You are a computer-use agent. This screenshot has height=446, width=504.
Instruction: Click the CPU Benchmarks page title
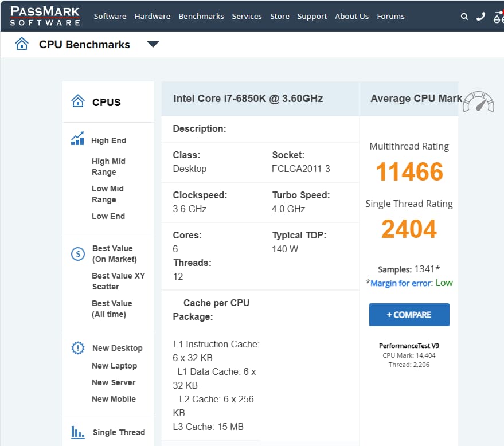[x=84, y=44]
